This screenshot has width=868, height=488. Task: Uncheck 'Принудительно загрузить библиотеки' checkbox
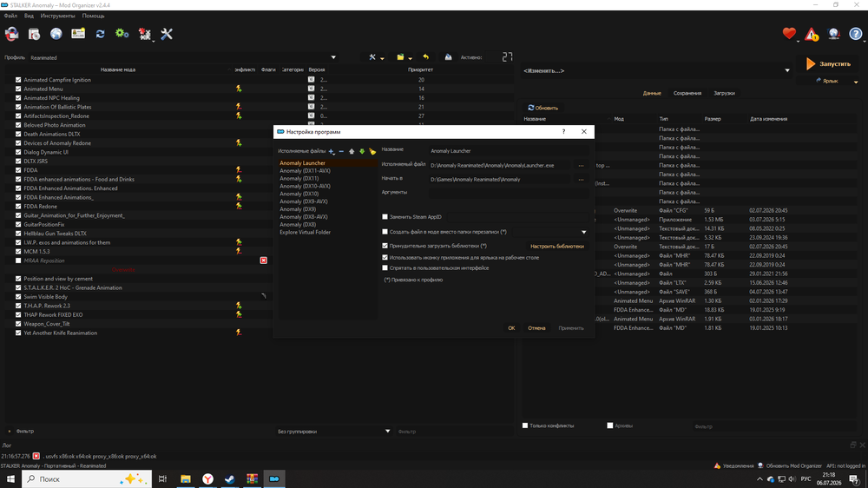pos(385,246)
